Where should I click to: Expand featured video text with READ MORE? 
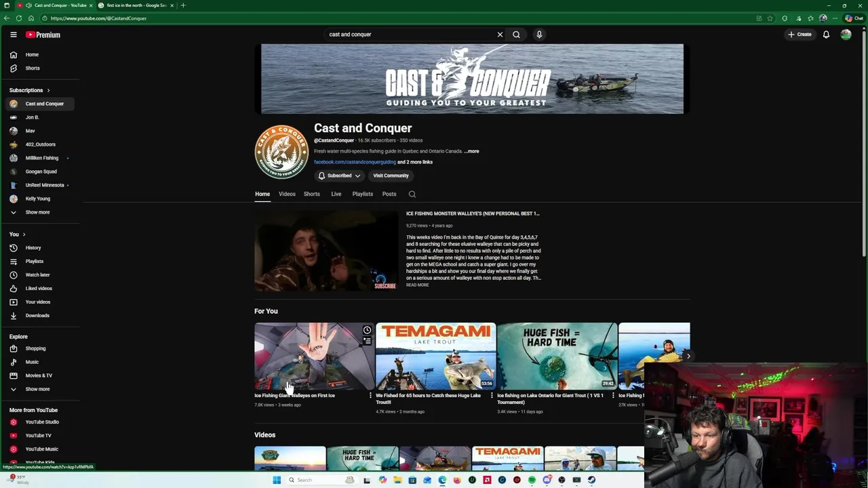pos(418,285)
